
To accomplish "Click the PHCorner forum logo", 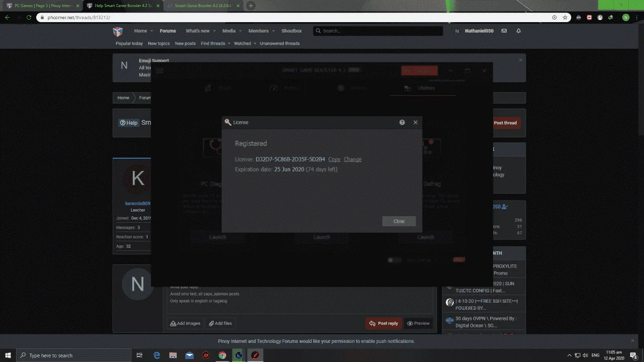I will pos(118,32).
